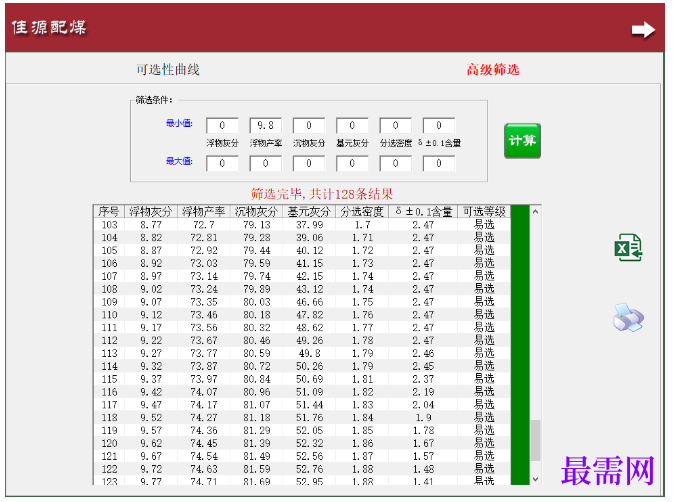Select cell 52.05 in row 119

(x=309, y=430)
